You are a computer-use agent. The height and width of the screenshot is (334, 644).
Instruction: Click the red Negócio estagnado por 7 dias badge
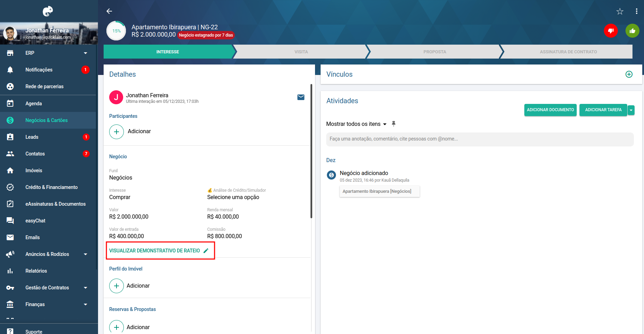point(206,35)
